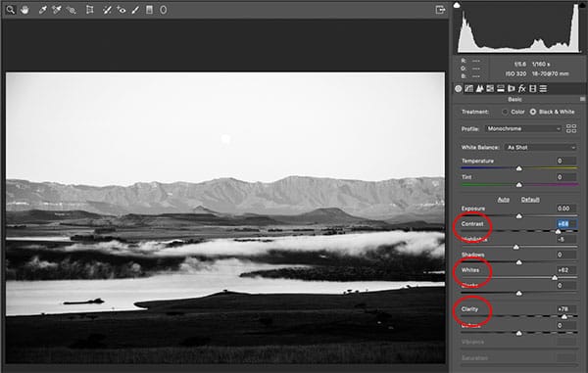Choose the Adjustment Brush tool
The width and height of the screenshot is (588, 373).
tap(135, 10)
